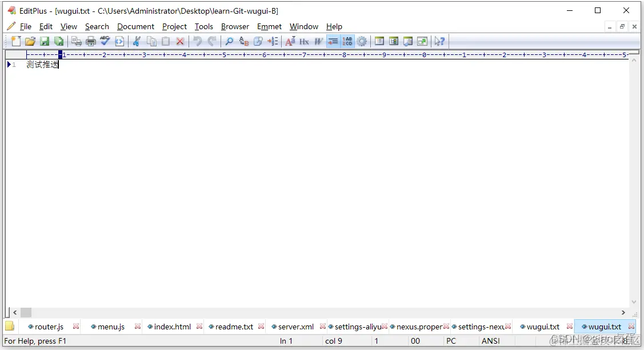Viewport: 644px width, 350px height.
Task: Switch to the inactive wugui.txt tab
Action: pyautogui.click(x=542, y=327)
